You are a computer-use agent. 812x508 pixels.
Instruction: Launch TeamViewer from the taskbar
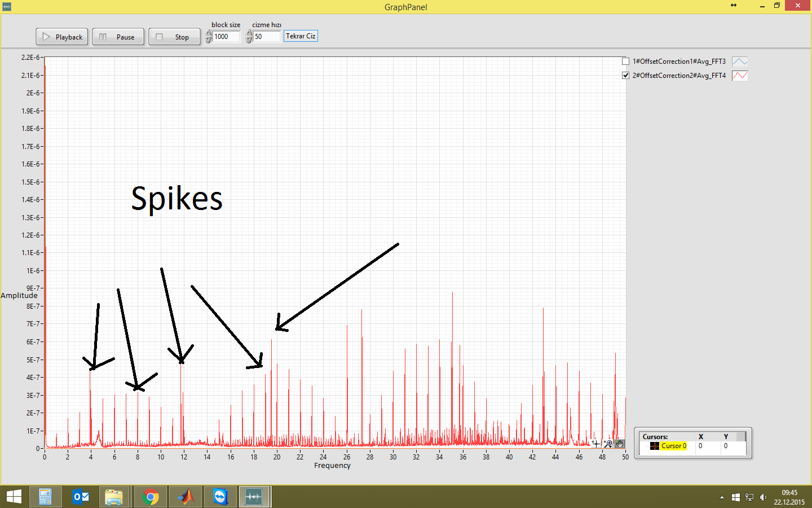point(220,497)
